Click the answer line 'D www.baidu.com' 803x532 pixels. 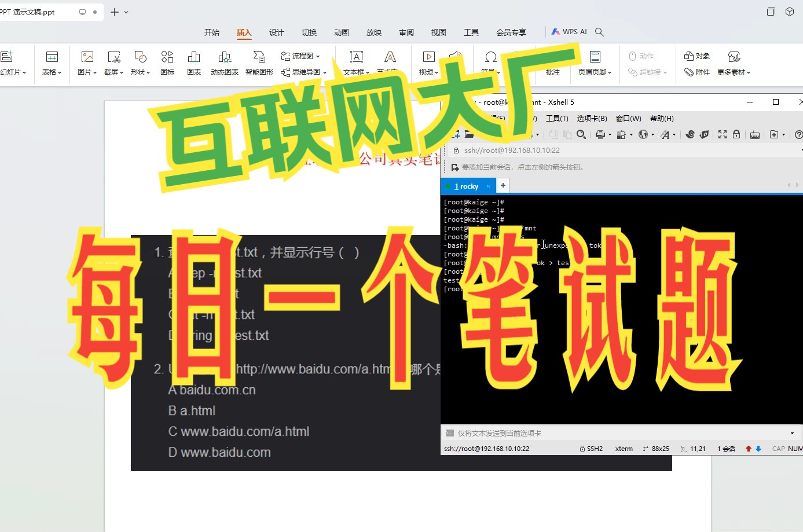point(219,453)
